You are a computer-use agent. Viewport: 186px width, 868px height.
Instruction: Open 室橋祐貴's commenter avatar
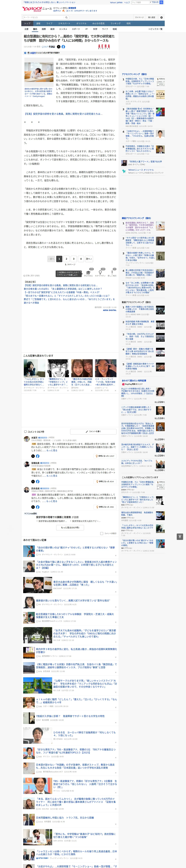pos(26,464)
